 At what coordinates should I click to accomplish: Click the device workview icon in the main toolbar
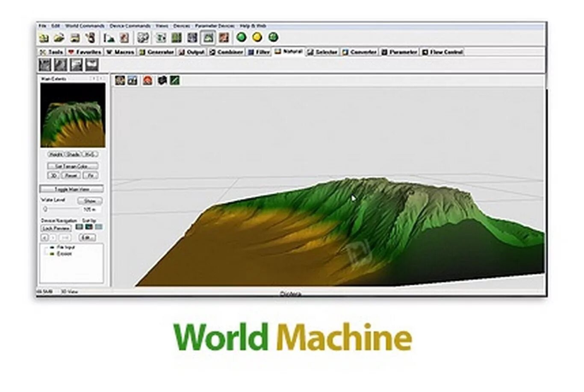point(161,38)
